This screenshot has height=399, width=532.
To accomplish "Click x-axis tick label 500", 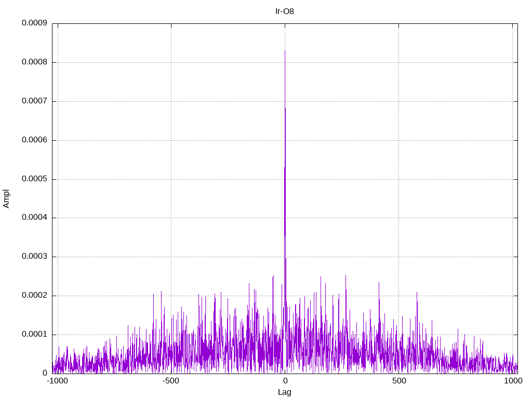I will click(399, 381).
